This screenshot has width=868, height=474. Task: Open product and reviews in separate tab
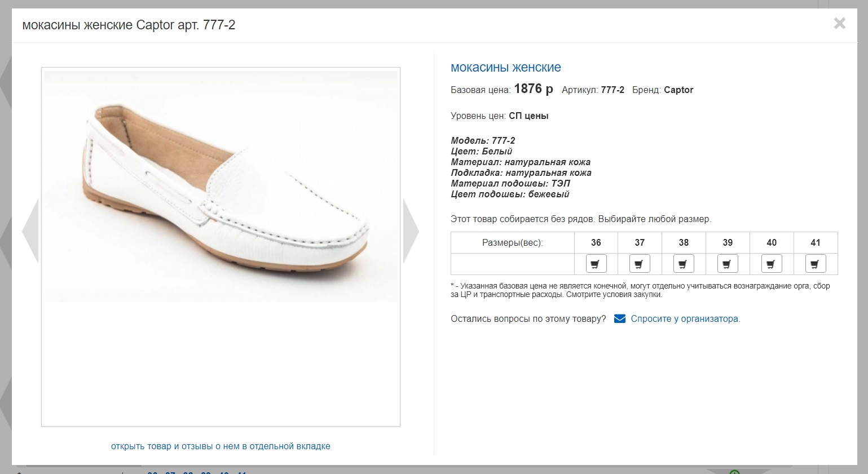pos(221,446)
